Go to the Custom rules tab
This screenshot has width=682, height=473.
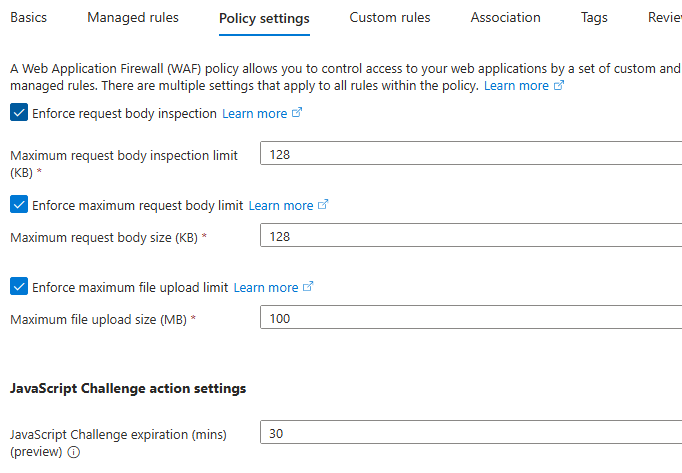pyautogui.click(x=390, y=17)
